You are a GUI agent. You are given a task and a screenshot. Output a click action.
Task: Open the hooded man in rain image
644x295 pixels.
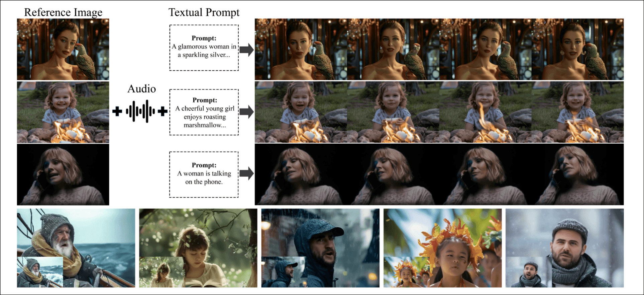pyautogui.click(x=320, y=248)
